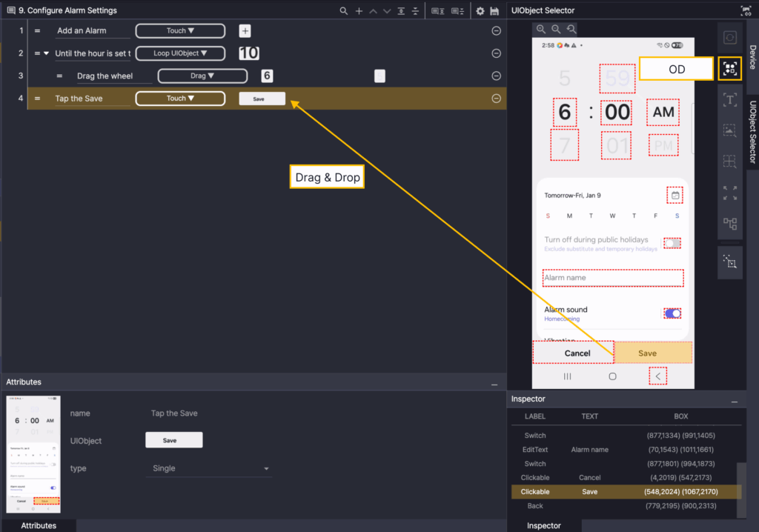Toggle the public holidays switch in preview
This screenshot has width=759, height=532.
[x=672, y=243]
